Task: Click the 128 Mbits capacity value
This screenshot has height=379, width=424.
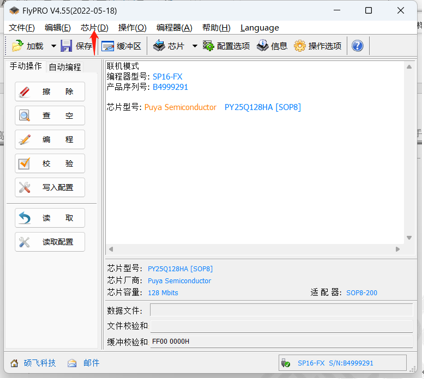Action: (163, 293)
